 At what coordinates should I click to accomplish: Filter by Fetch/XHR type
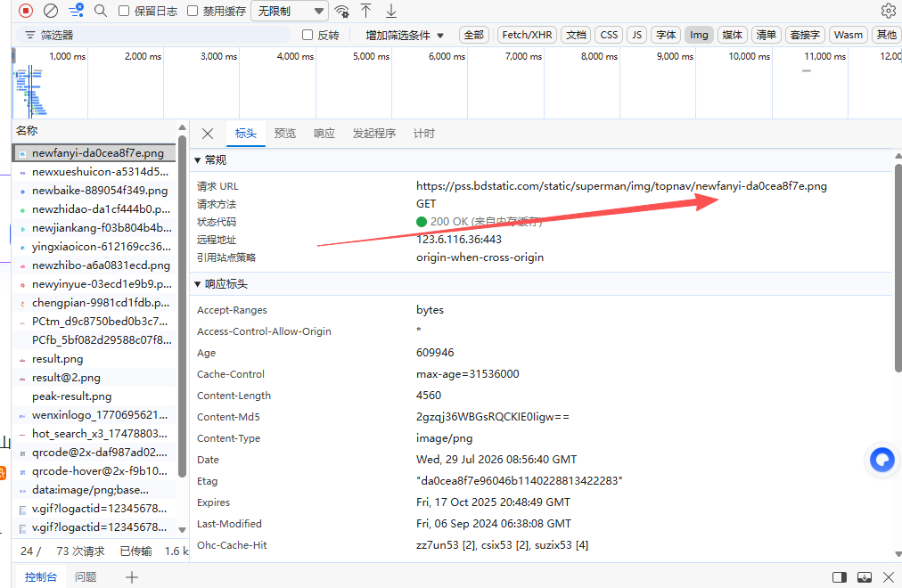tap(527, 35)
